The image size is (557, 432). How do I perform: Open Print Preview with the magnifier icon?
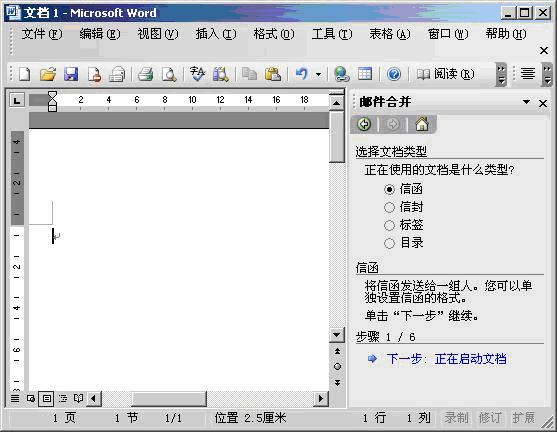pyautogui.click(x=169, y=74)
